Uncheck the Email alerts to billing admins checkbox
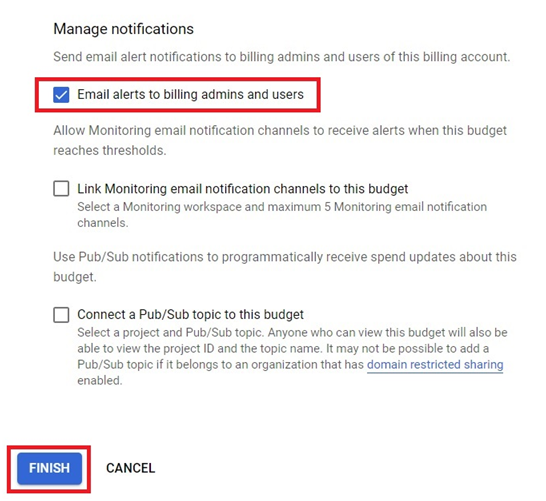Viewport: 546px width, 501px height. (x=61, y=95)
